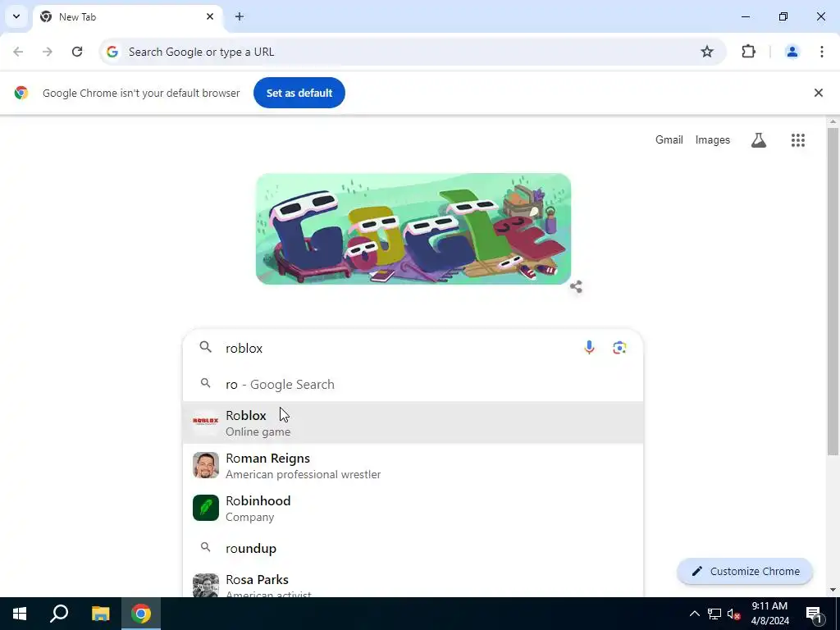Open the Extensions puzzle icon
Viewport: 840px width, 630px height.
coord(748,52)
